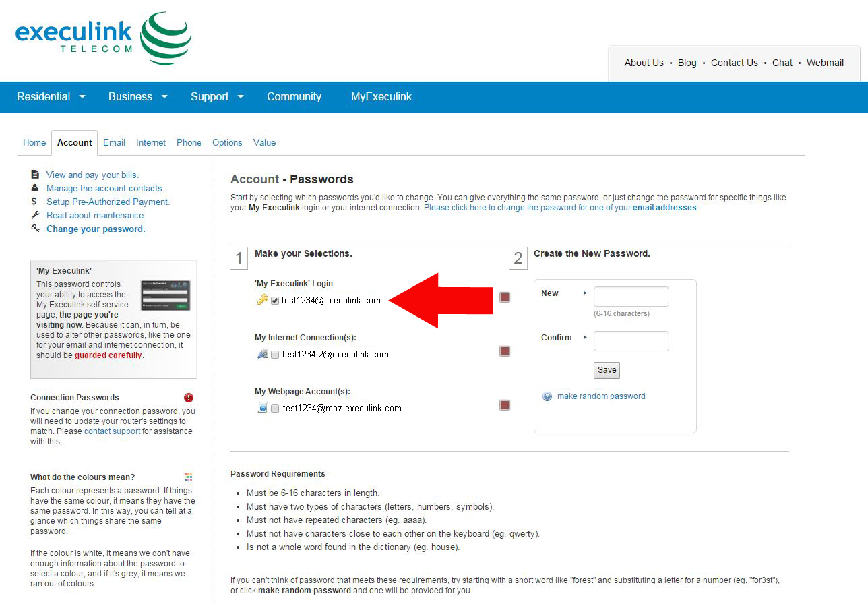Image resolution: width=868 pixels, height=604 pixels.
Task: Visit the Blog link
Action: (687, 63)
